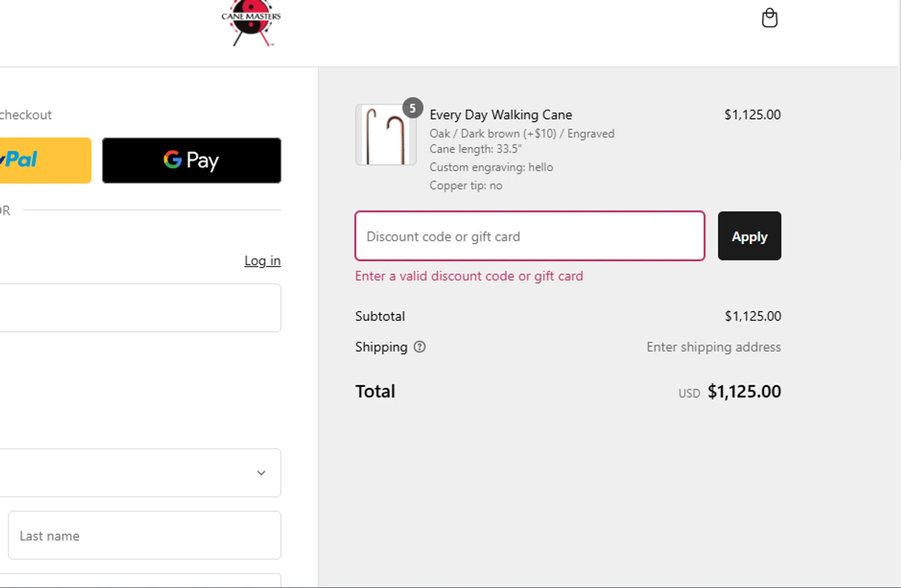Click the shipping help question mark icon
This screenshot has height=588, width=901.
(x=419, y=347)
